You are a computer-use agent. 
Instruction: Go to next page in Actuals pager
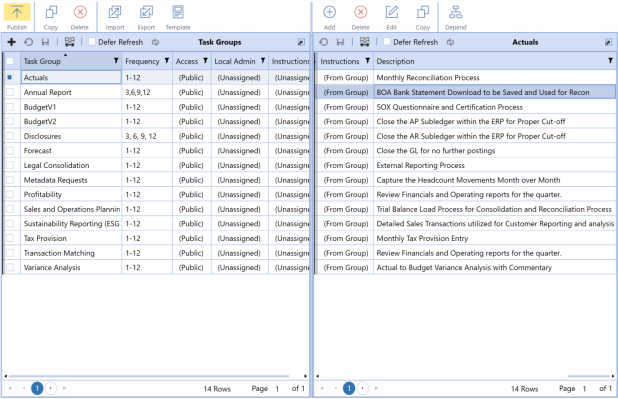point(363,388)
